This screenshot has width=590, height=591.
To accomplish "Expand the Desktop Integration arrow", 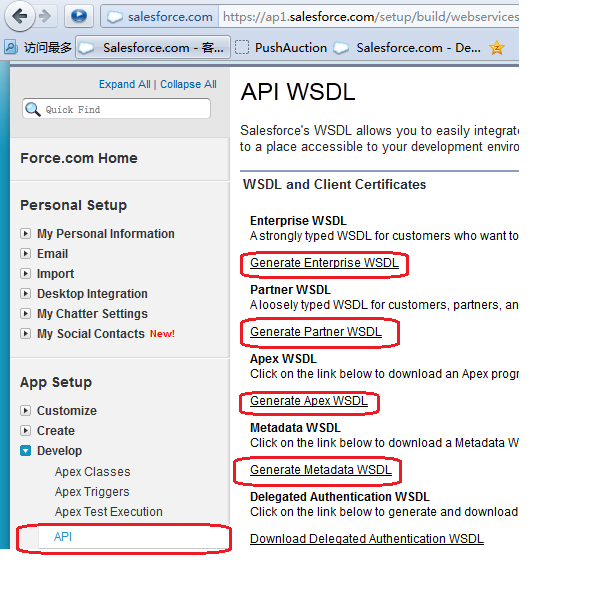I will click(25, 293).
